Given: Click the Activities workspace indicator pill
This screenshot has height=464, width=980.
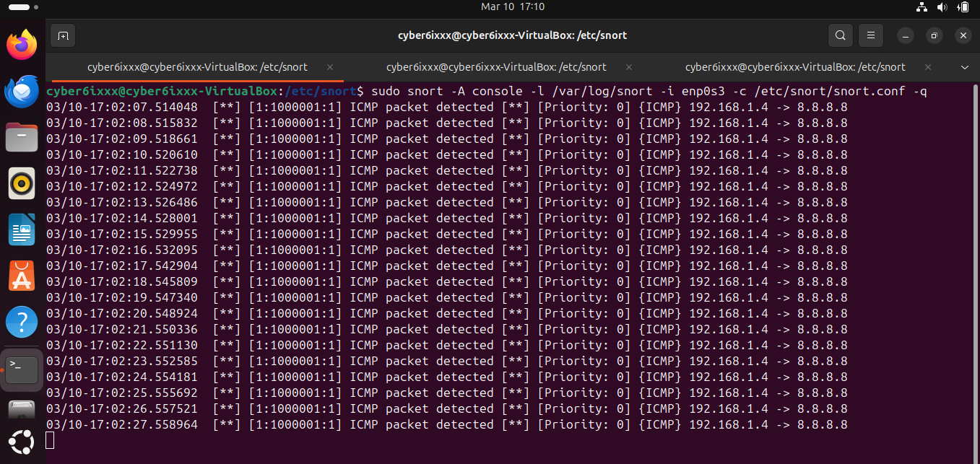Looking at the screenshot, I should click(20, 7).
